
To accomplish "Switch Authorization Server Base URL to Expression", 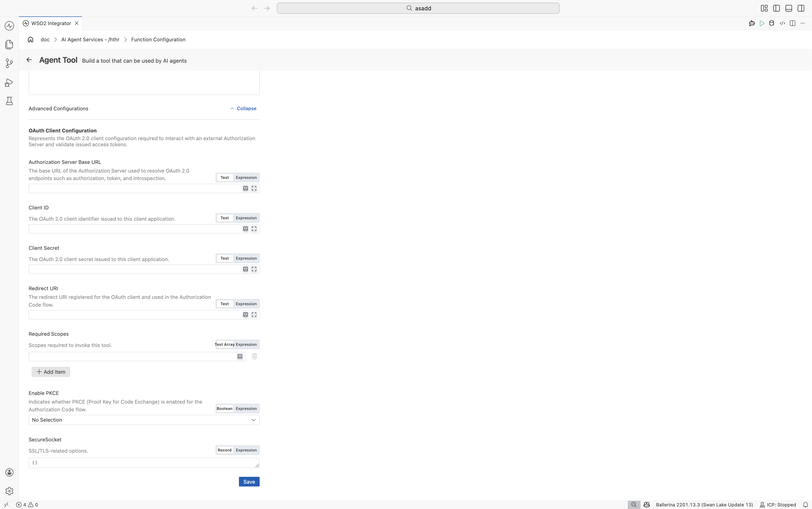I will pos(246,177).
